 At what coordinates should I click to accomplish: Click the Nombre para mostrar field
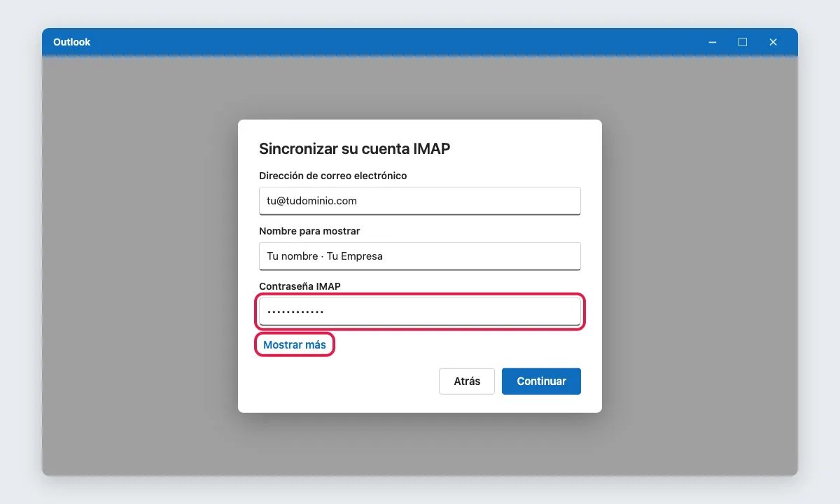click(x=420, y=256)
